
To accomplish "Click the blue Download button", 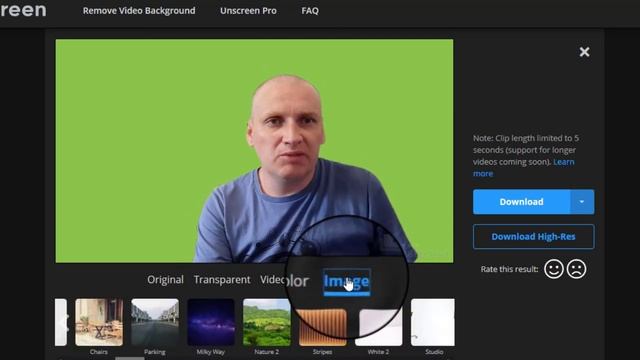I will click(x=521, y=202).
